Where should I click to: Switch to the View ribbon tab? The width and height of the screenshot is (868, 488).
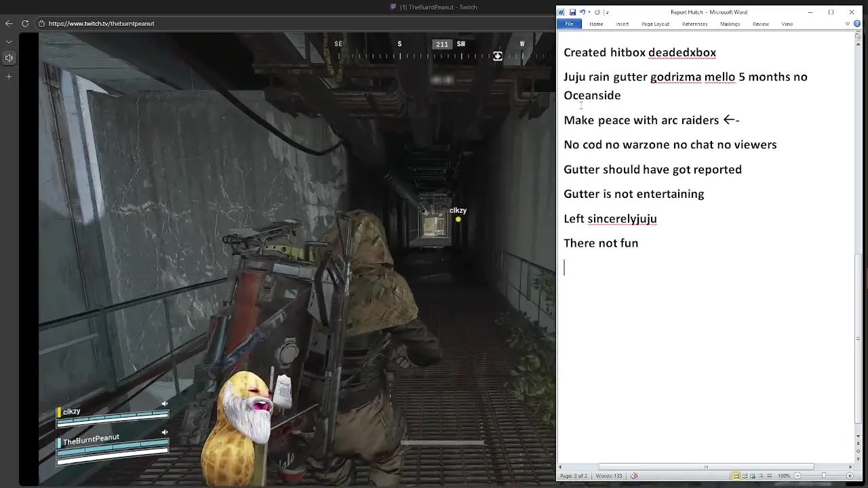tap(787, 24)
